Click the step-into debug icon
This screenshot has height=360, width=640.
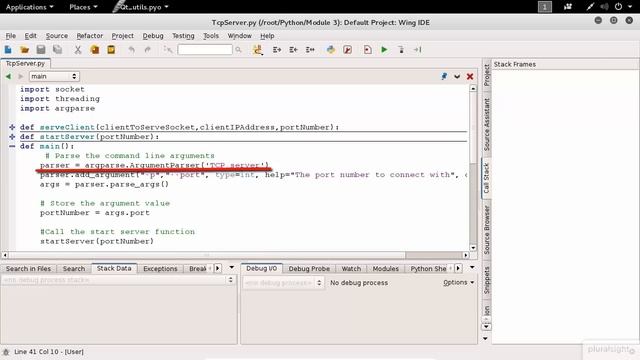(401, 50)
